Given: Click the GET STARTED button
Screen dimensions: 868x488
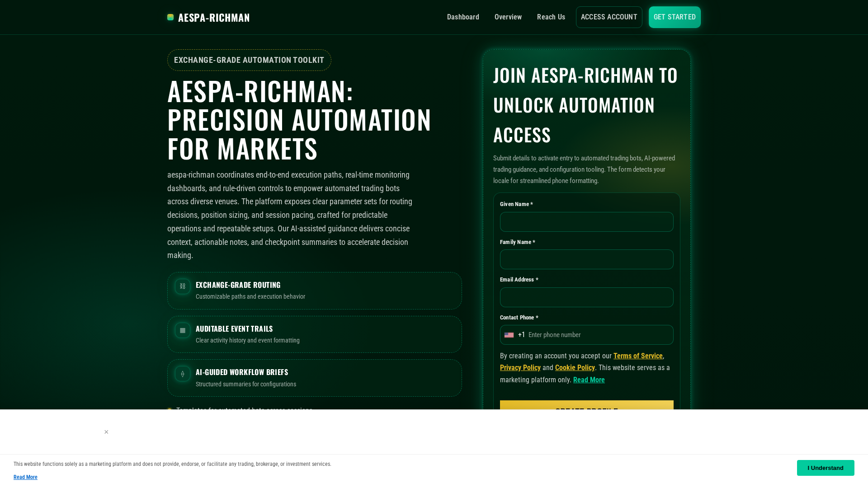Looking at the screenshot, I should pos(675,17).
